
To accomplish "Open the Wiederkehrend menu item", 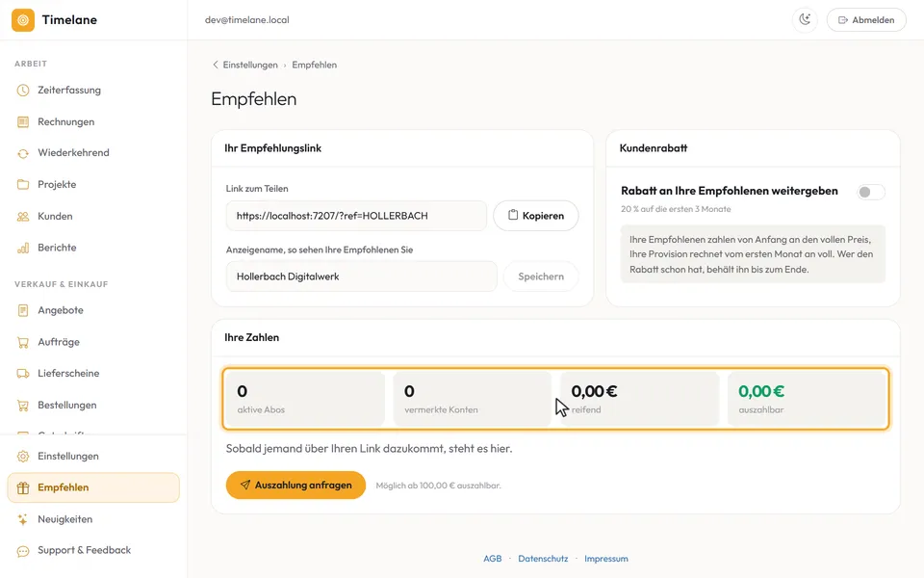I will pyautogui.click(x=93, y=153).
